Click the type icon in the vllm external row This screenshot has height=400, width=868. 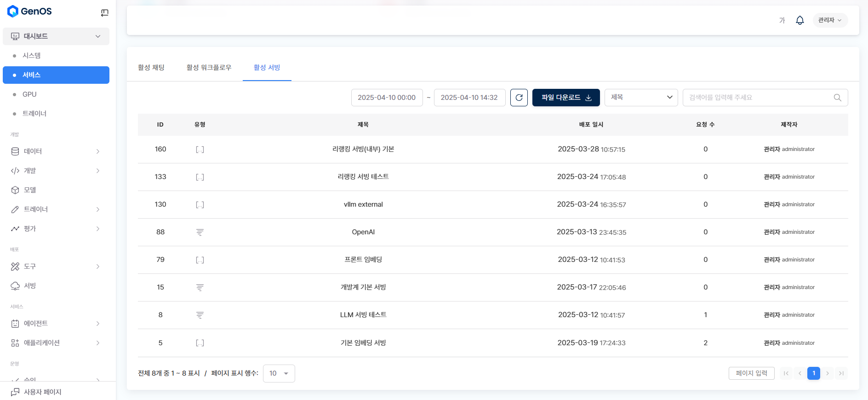(200, 205)
